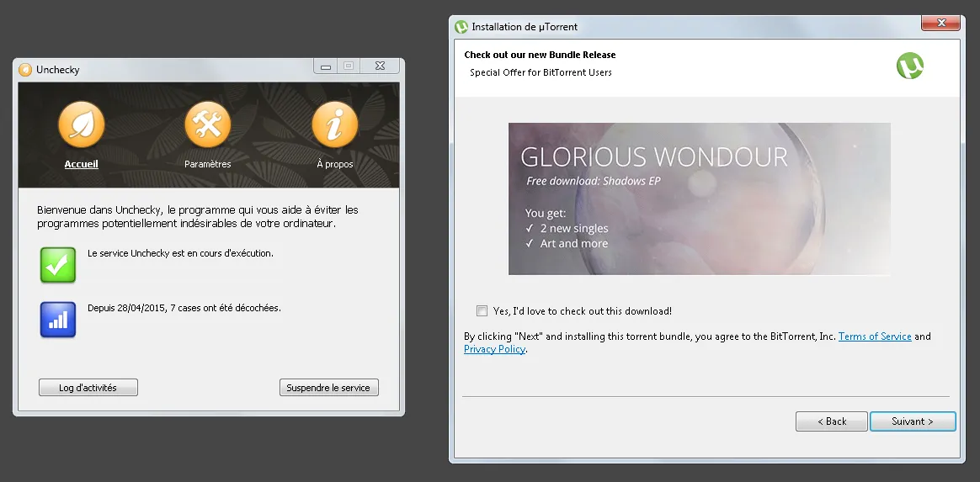This screenshot has width=980, height=482.
Task: Click the "Art and more" banner line
Action: pyautogui.click(x=573, y=243)
